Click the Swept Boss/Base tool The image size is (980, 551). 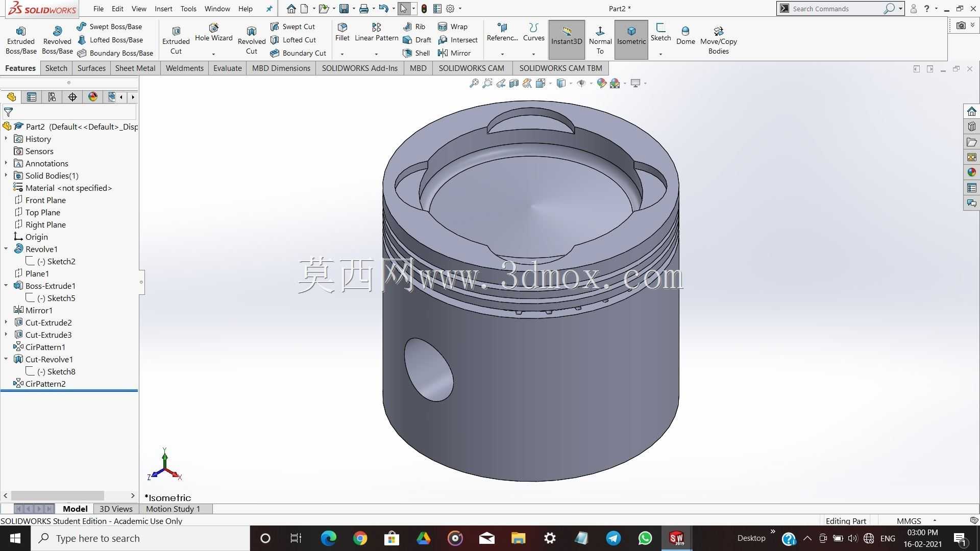(110, 27)
